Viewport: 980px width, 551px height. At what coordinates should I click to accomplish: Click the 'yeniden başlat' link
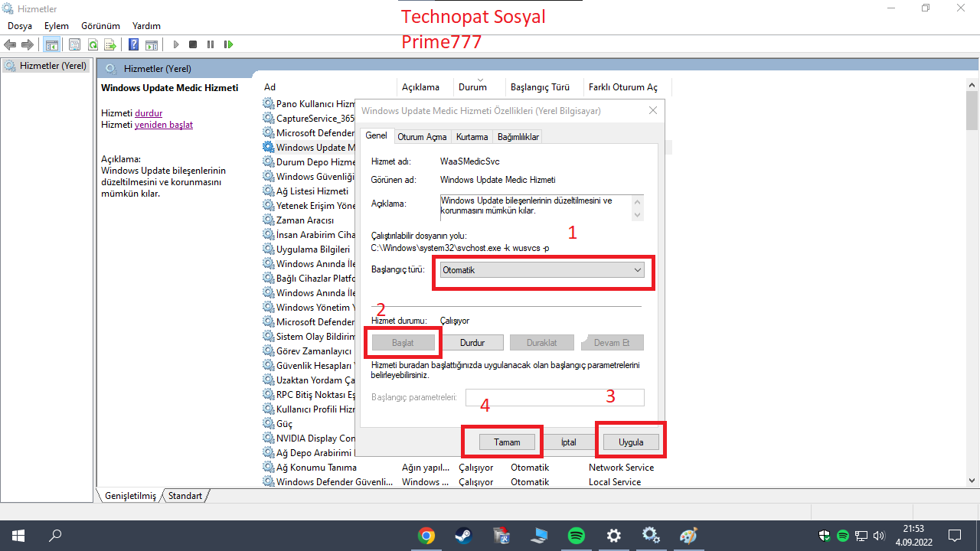(x=164, y=125)
